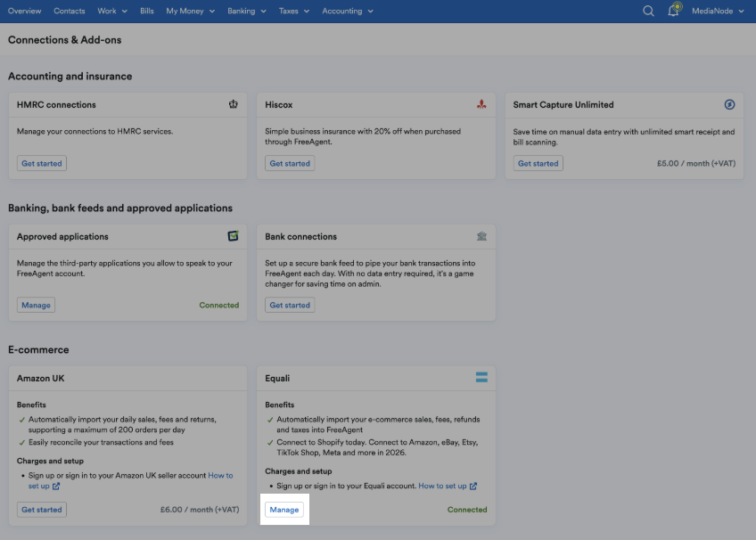The image size is (756, 540).
Task: Open Amazon UK How to set up link
Action: [x=220, y=476]
